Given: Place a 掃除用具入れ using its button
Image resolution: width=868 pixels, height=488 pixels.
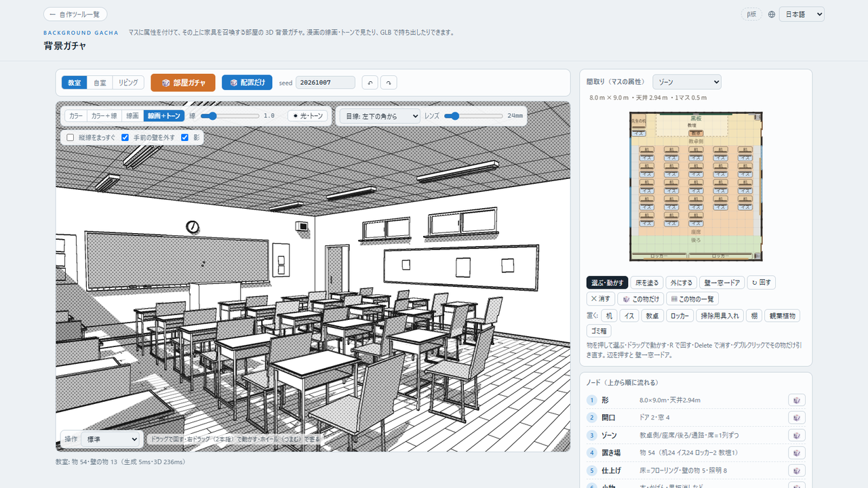Looking at the screenshot, I should coord(719,316).
